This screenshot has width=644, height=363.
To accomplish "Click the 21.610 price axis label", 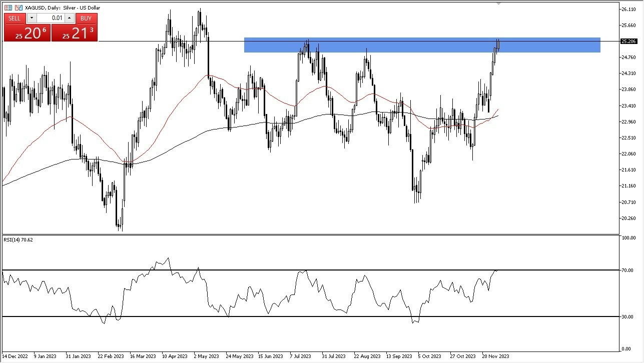I will click(628, 170).
